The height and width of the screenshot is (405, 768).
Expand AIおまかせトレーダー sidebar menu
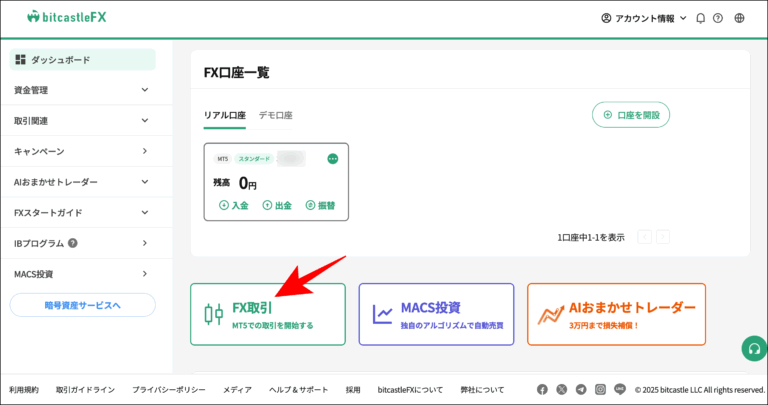click(x=87, y=182)
